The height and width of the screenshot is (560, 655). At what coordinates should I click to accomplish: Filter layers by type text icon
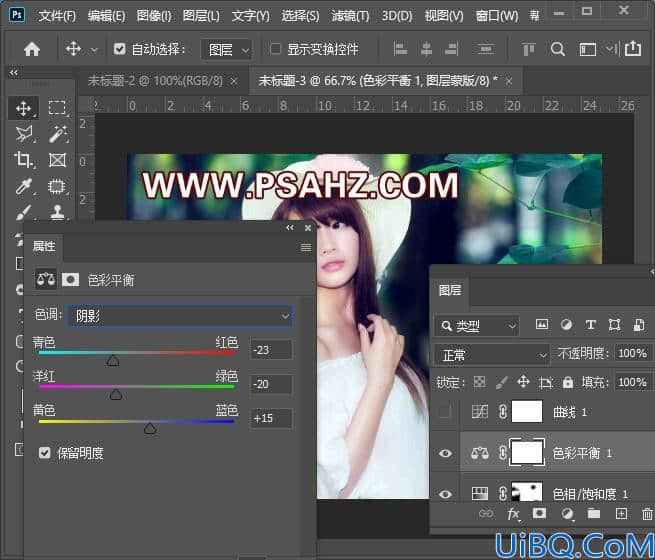pyautogui.click(x=590, y=324)
